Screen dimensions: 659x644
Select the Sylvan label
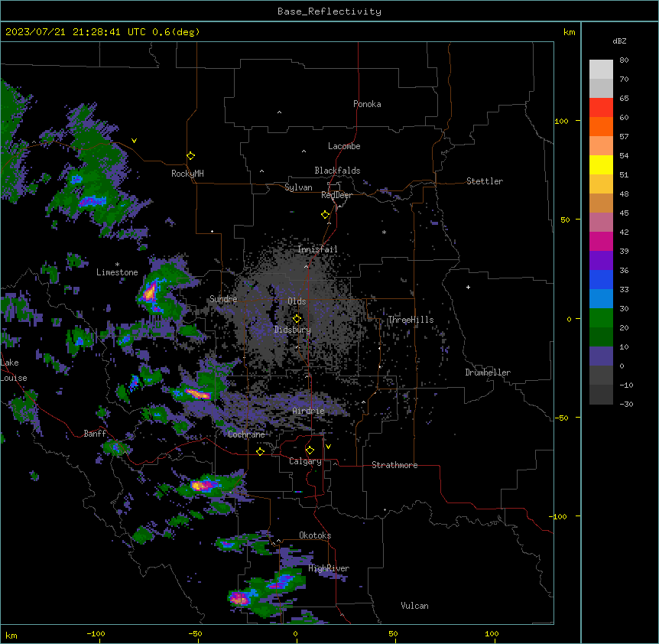(x=298, y=187)
